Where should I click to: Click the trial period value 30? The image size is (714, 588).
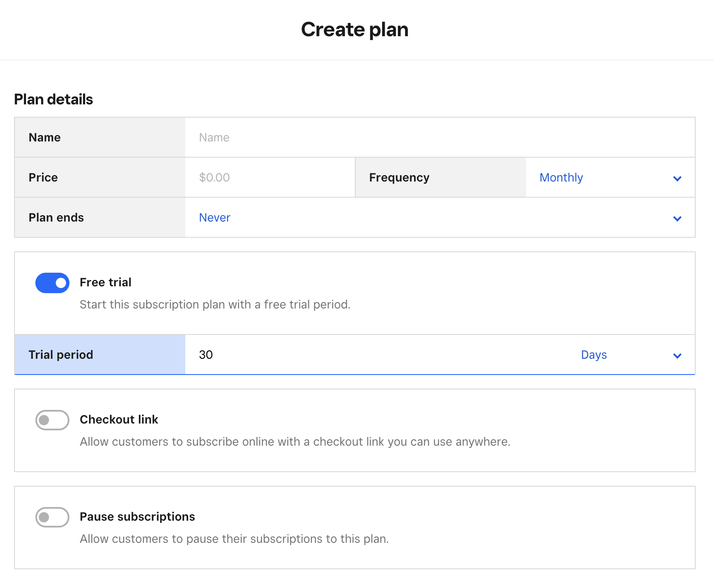coord(206,355)
